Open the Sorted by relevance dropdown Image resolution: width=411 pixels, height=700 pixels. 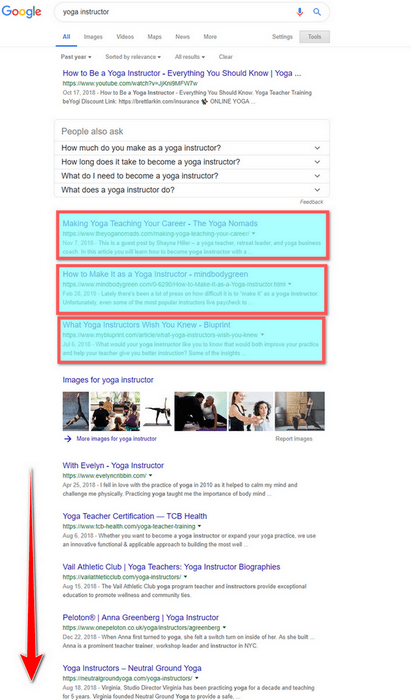coord(133,57)
